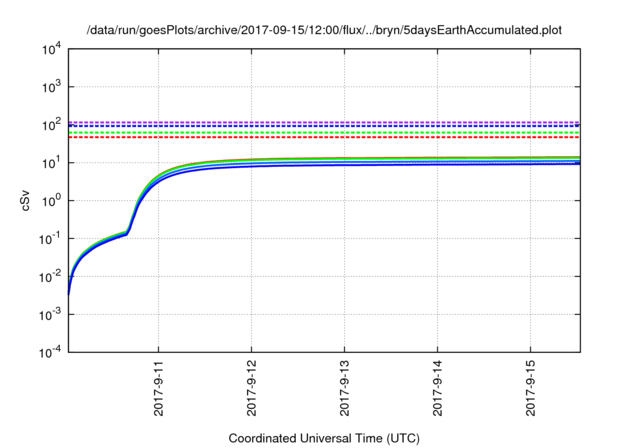Click the 10^-4 y-axis tick label

click(50, 352)
